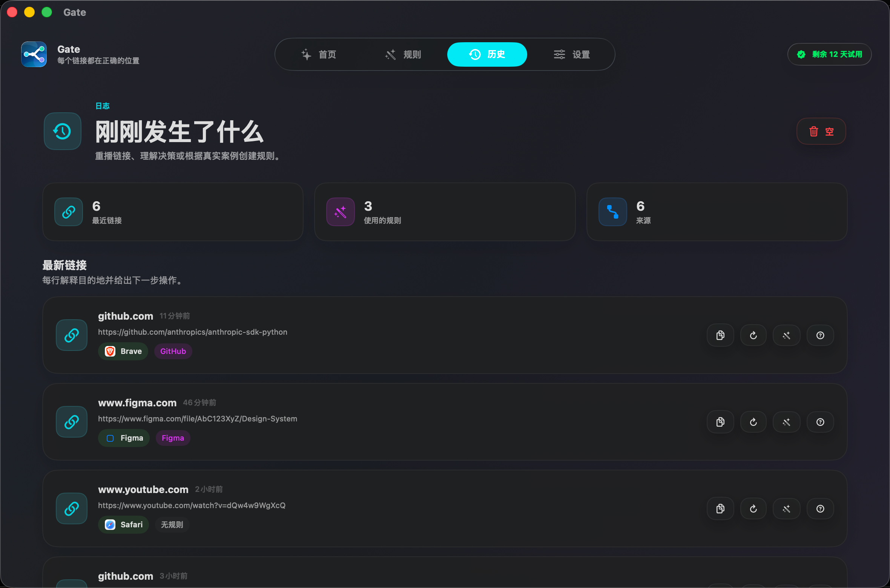The width and height of the screenshot is (890, 588).
Task: Show explanation for www.figma.com entry
Action: click(820, 422)
